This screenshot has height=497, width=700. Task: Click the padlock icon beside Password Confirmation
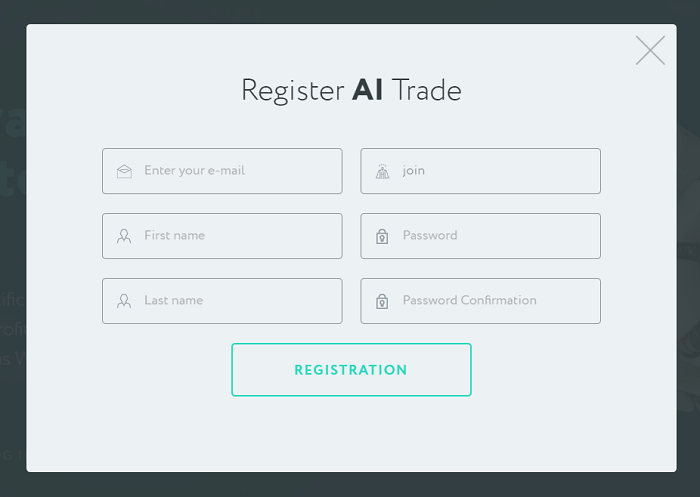pyautogui.click(x=382, y=301)
